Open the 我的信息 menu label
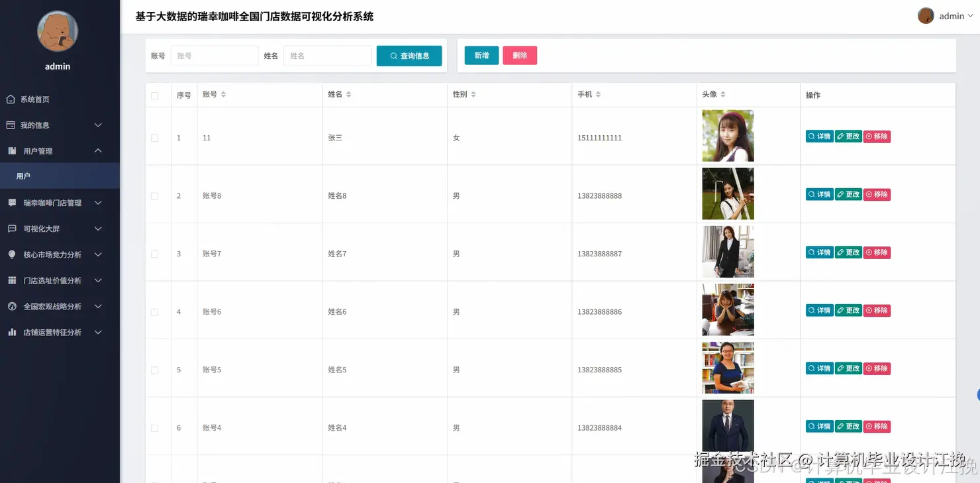This screenshot has width=980, height=483. [34, 125]
